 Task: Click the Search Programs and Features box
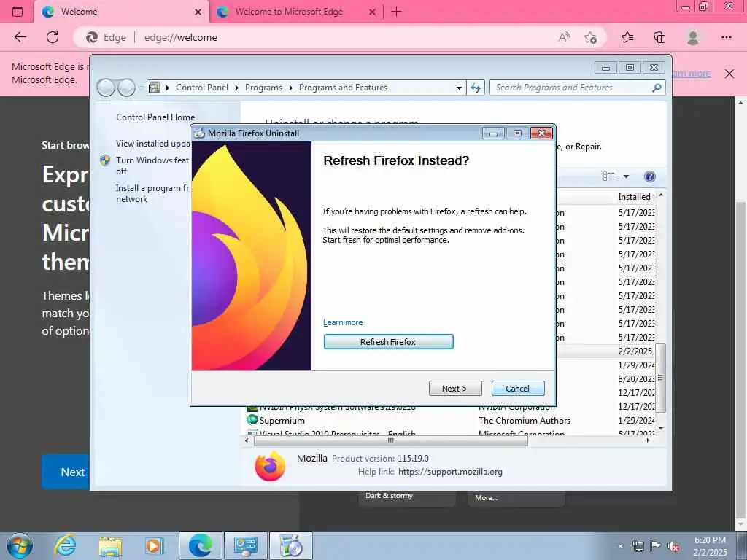(572, 87)
